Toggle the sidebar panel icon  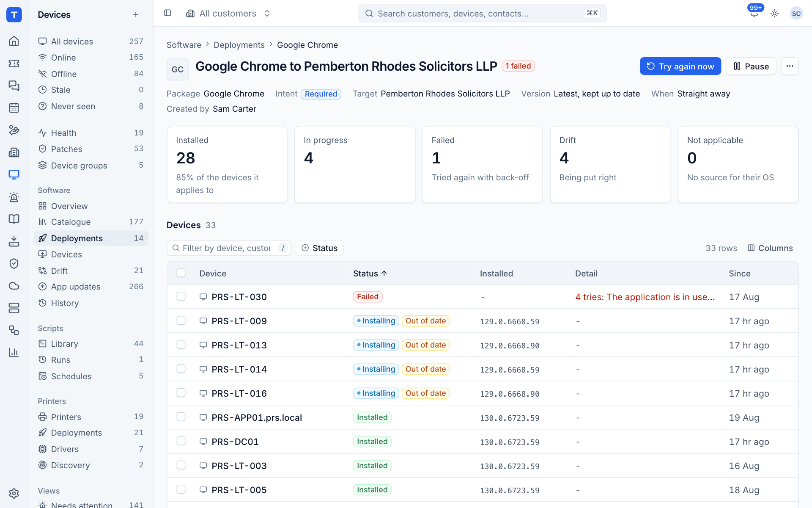click(167, 13)
